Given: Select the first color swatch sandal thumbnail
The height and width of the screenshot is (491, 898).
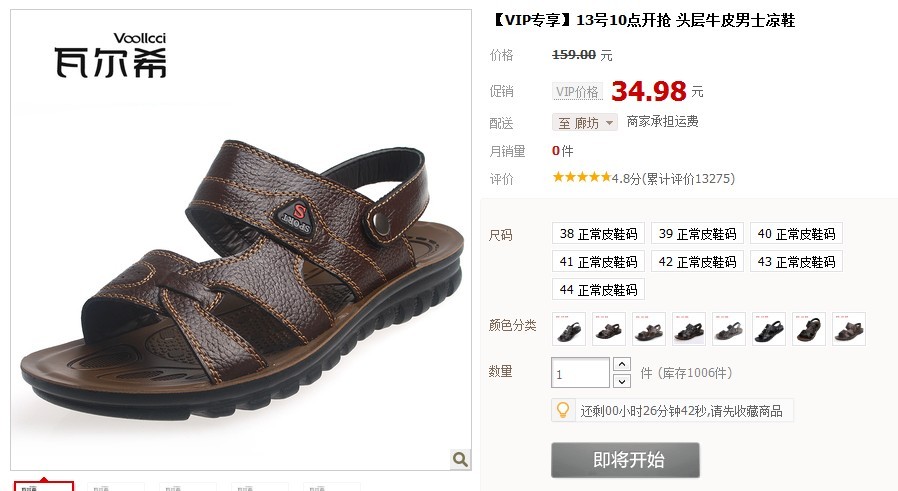Looking at the screenshot, I should click(x=569, y=329).
